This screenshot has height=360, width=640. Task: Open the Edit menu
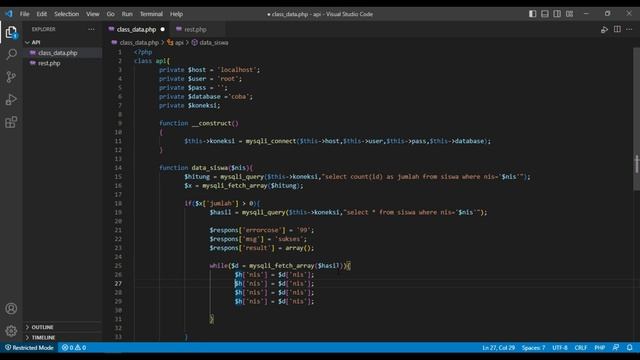42,14
